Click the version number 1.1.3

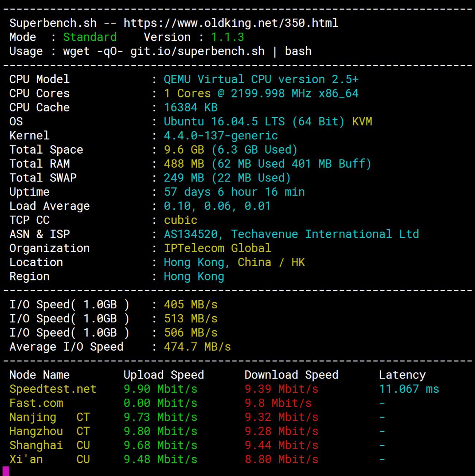click(227, 37)
